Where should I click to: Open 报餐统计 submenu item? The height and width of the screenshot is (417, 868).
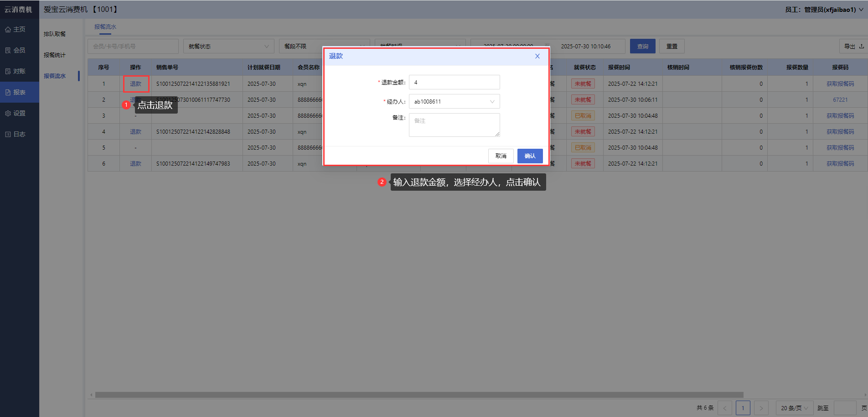click(55, 55)
